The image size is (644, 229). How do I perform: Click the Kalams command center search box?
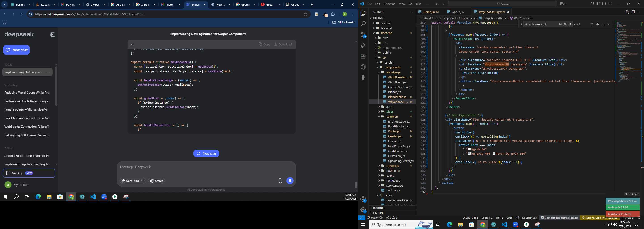[x=502, y=4]
